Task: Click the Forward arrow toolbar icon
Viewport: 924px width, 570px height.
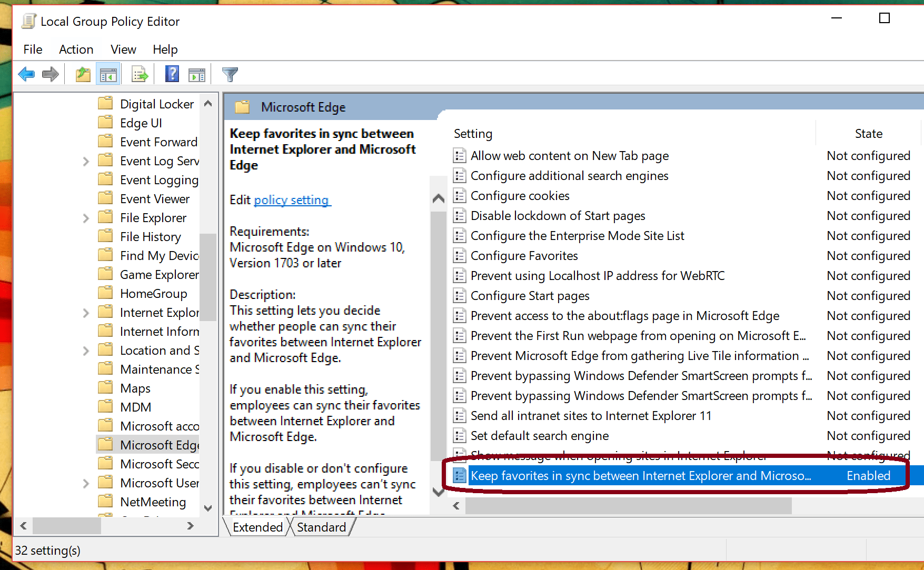Action: [50, 74]
